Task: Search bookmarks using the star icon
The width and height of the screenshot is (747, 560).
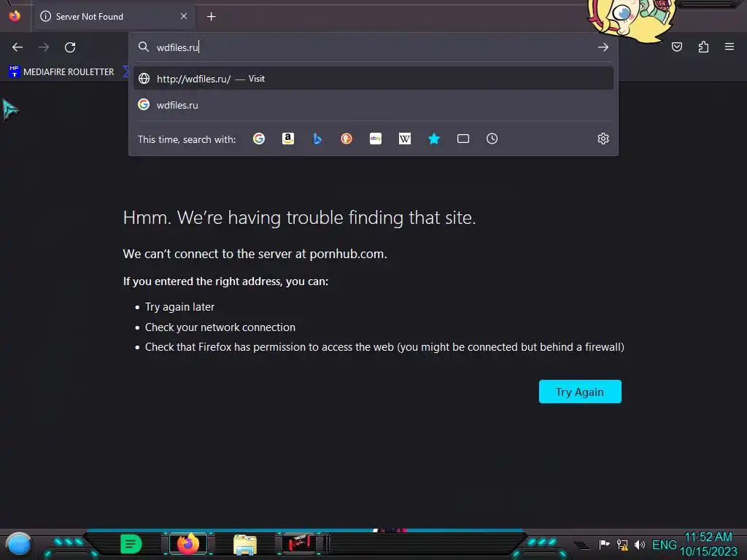Action: [434, 139]
